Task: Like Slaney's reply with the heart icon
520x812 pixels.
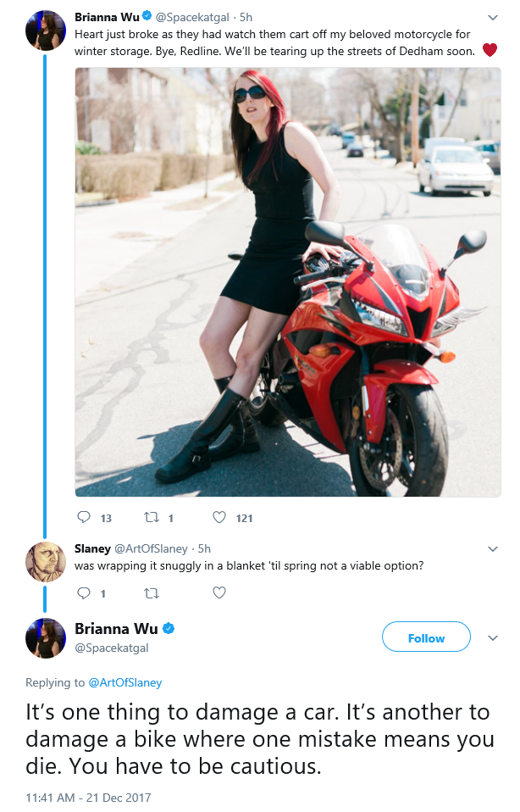Action: coord(219,593)
